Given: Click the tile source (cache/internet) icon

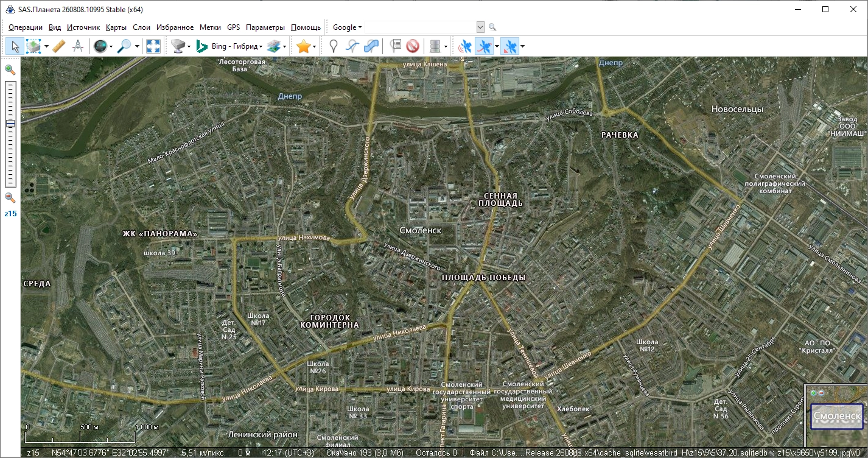Looking at the screenshot, I should tap(177, 46).
